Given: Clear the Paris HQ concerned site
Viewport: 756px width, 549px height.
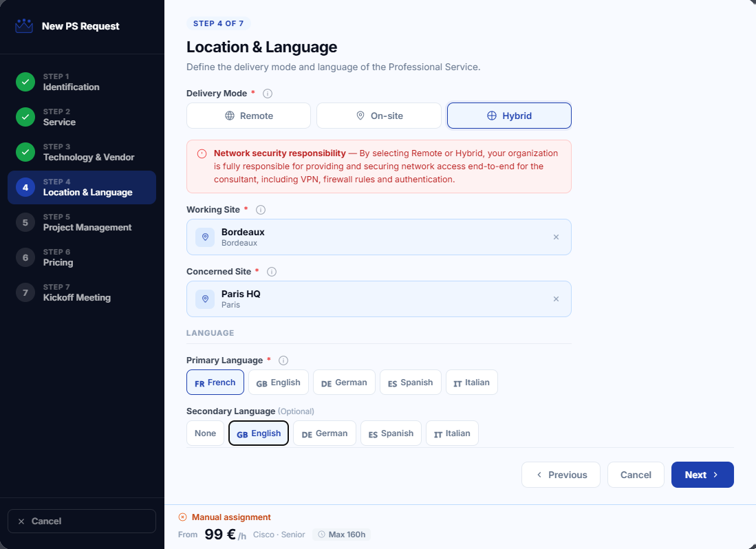Looking at the screenshot, I should click(556, 299).
